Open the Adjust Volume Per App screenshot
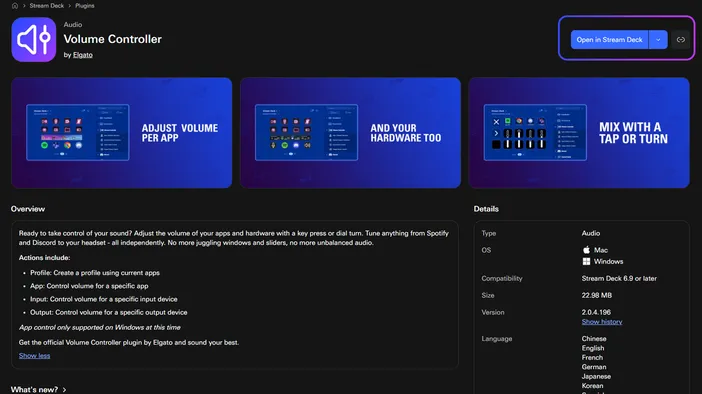Viewport: 702px width, 394px height. 122,133
